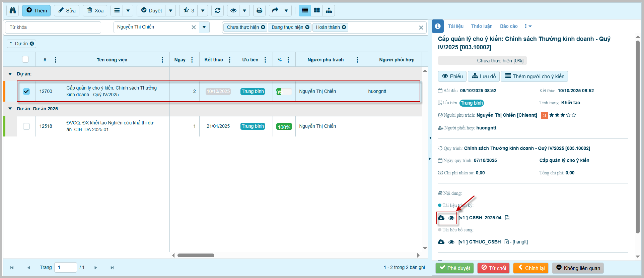This screenshot has width=644, height=278.
Task: Click the Từ chối button
Action: click(493, 268)
